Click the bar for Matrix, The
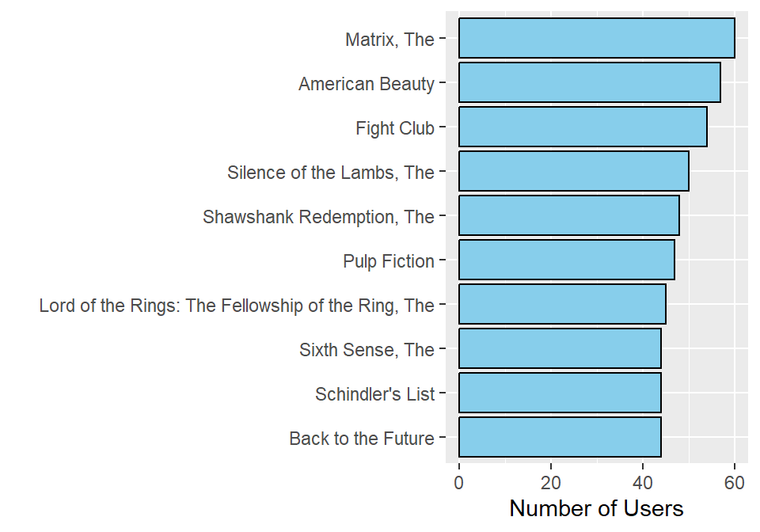Viewport: 760px width, 532px height. pyautogui.click(x=596, y=38)
